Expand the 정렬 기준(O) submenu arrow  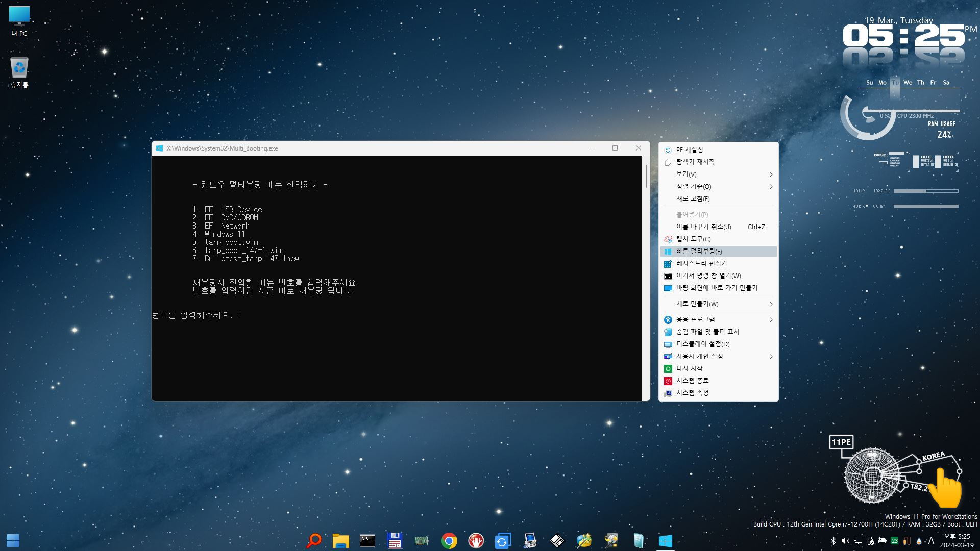tap(771, 187)
